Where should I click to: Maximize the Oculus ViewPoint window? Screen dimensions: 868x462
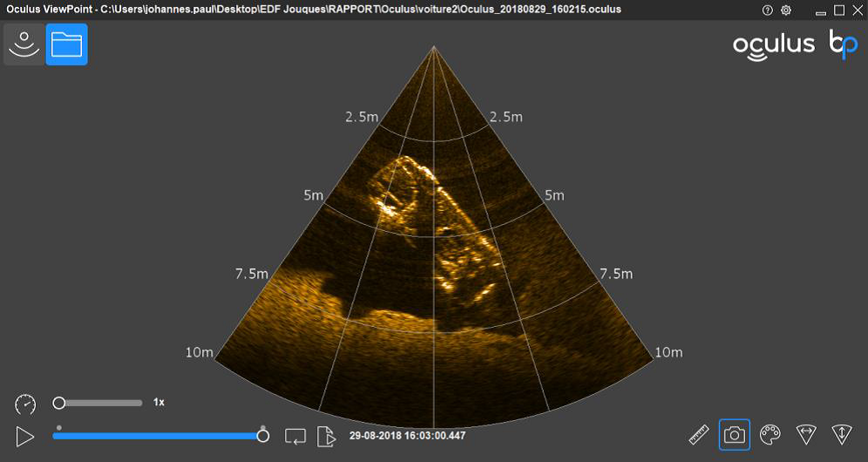[x=839, y=10]
